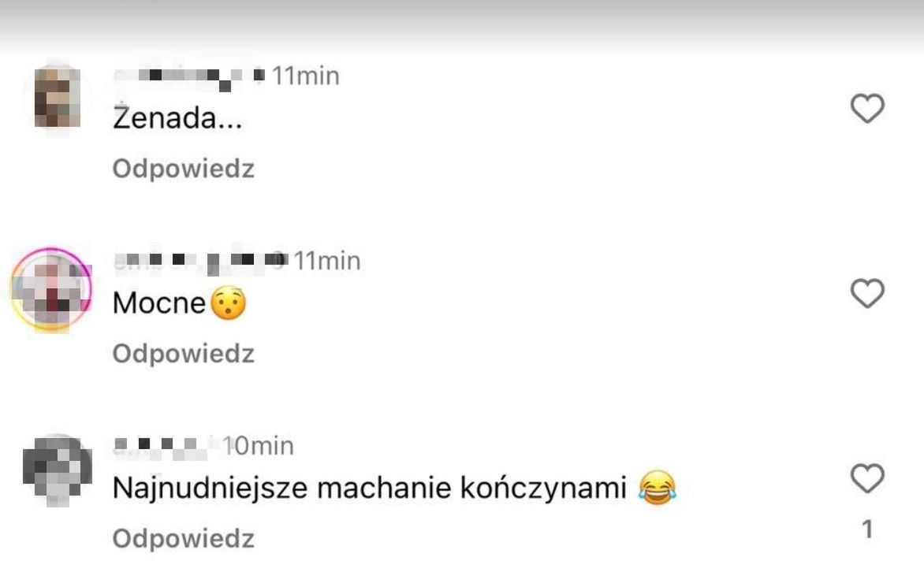
Task: Like the "Najnudniejsze machanie kończynami" comment
Action: 867,477
